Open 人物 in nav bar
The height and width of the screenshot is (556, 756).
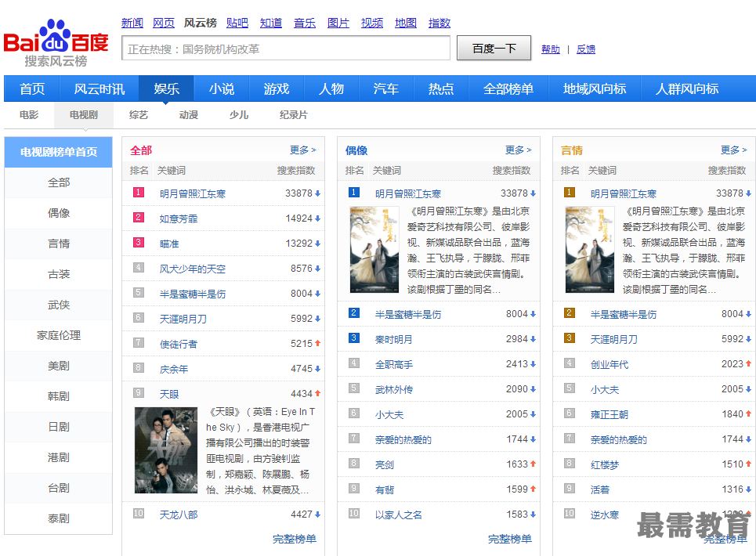(331, 88)
